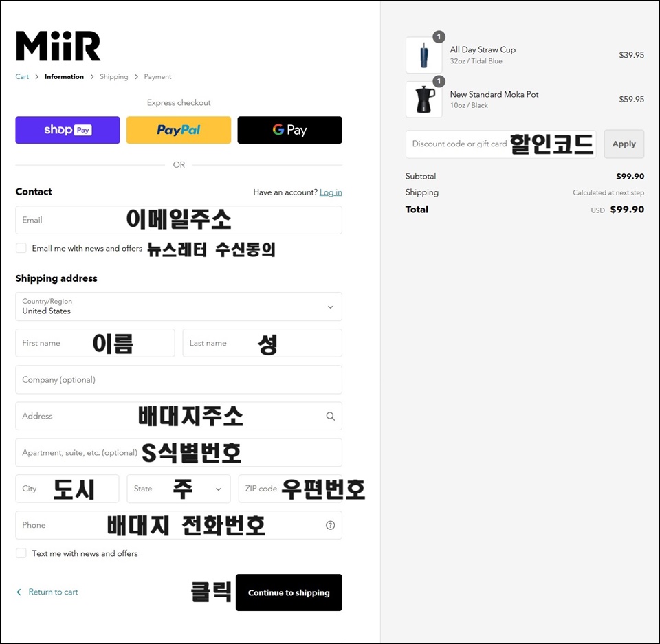The height and width of the screenshot is (644, 660).
Task: Pay with Shop Pay express checkout
Action: tap(68, 130)
